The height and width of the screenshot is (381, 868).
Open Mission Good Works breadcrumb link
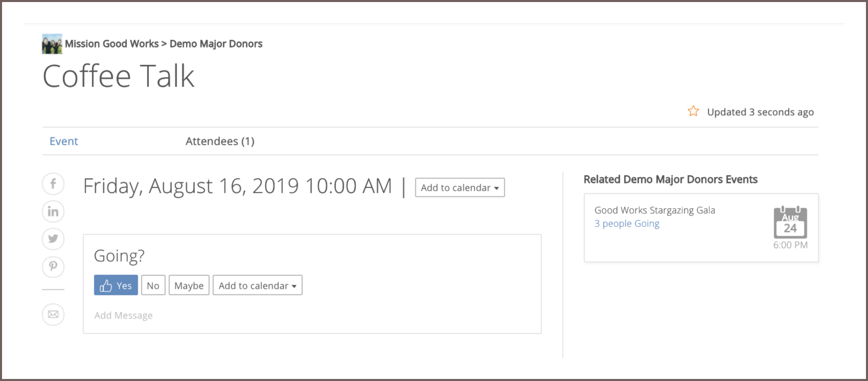(111, 44)
